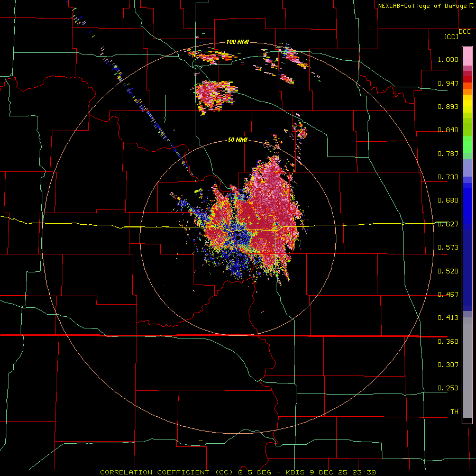
Task: Click the 0.413 scale value
Action: 448,317
